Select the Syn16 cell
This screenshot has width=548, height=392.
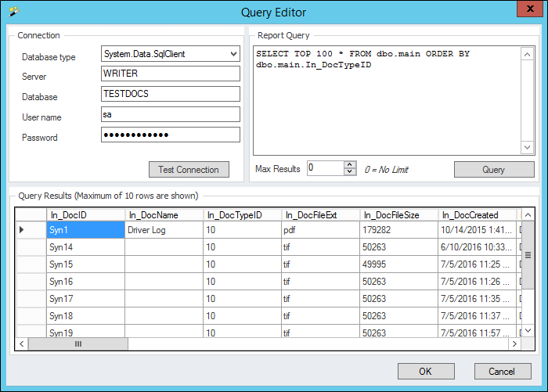[x=85, y=281]
